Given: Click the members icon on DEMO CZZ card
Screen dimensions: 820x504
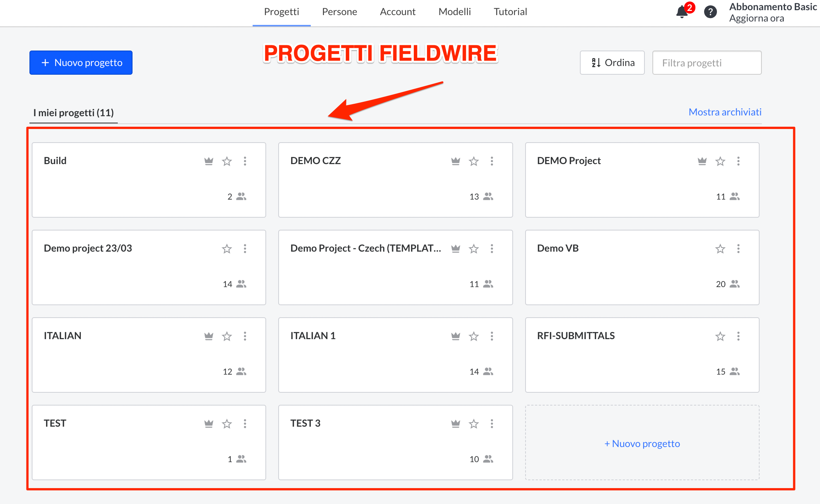Looking at the screenshot, I should tap(488, 197).
